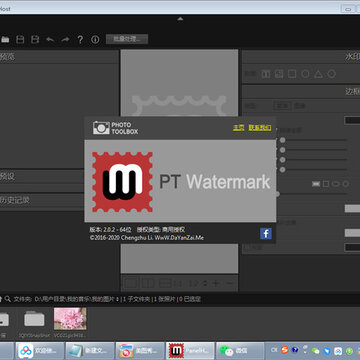360x360 pixels.
Task: Adjust the first border slider handle
Action: click(282, 140)
